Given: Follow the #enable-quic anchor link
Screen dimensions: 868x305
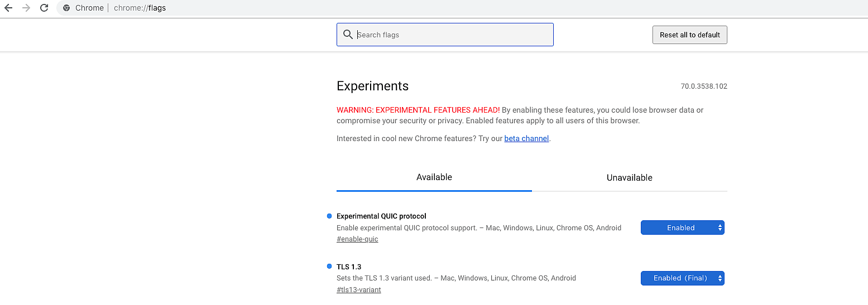Looking at the screenshot, I should pyautogui.click(x=357, y=239).
